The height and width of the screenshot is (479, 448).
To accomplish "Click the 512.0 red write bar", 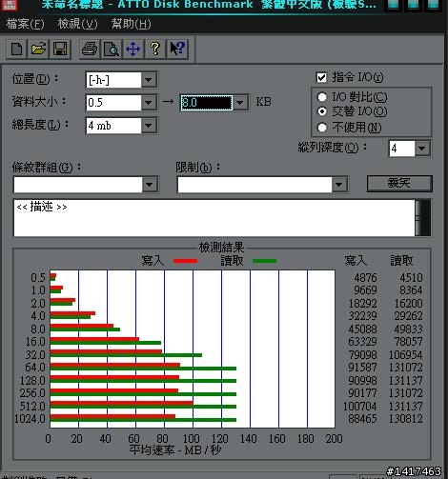I will [x=121, y=404].
